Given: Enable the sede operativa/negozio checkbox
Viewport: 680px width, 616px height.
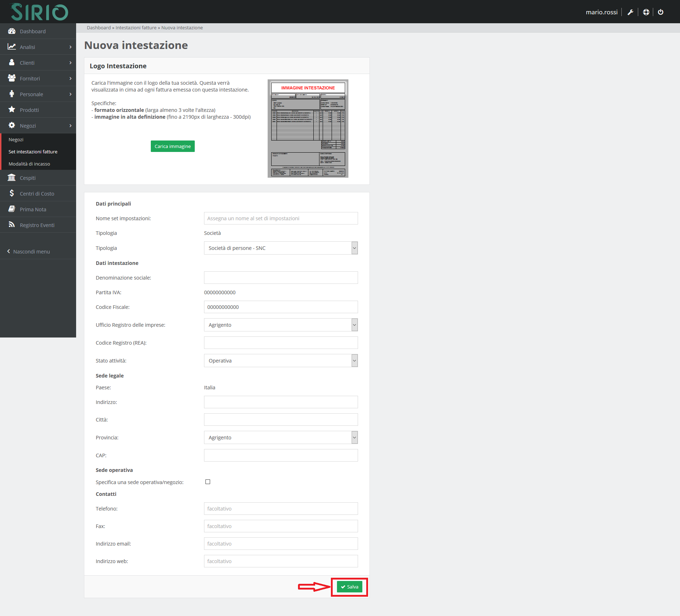Looking at the screenshot, I should point(208,482).
